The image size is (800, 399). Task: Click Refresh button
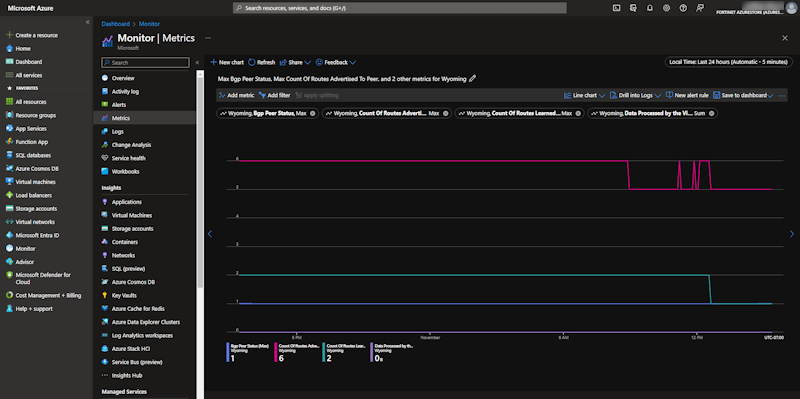point(262,62)
